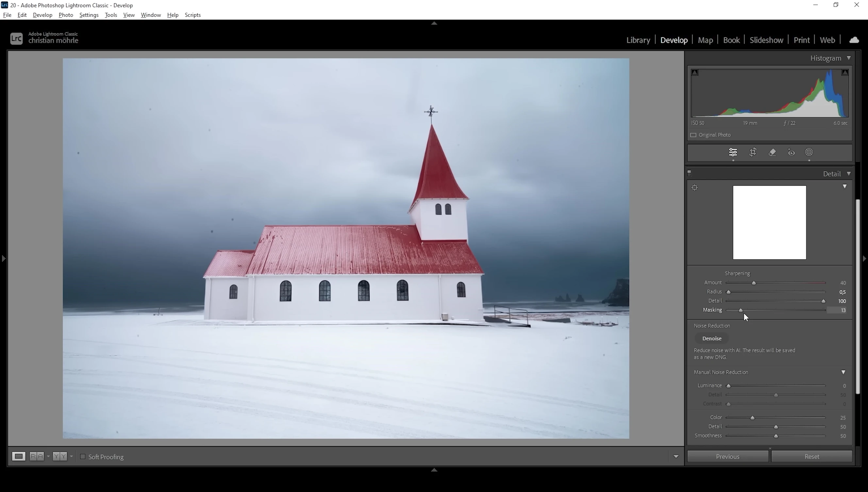Select the Before/After Y|Y view button
This screenshot has height=492, width=868.
click(x=60, y=456)
